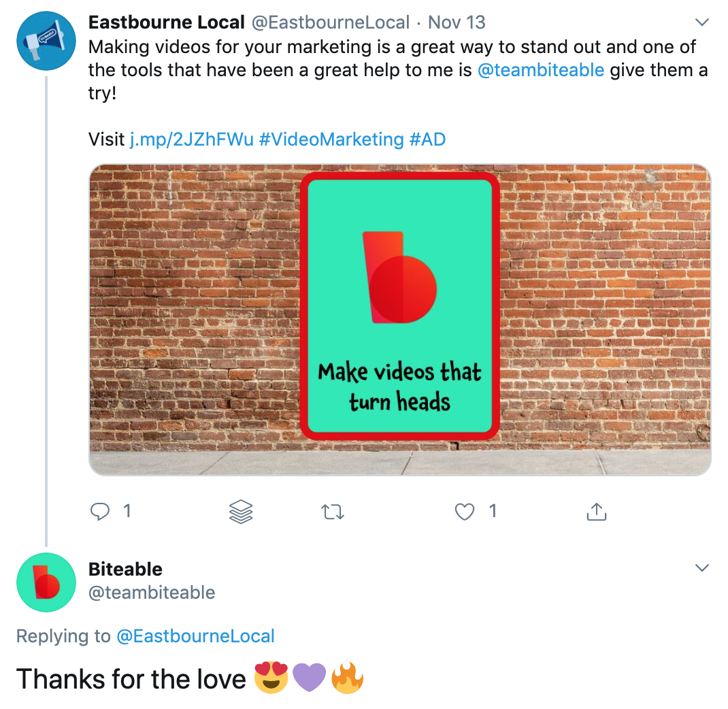Retweet the Eastbourne Local tweet

[x=332, y=512]
